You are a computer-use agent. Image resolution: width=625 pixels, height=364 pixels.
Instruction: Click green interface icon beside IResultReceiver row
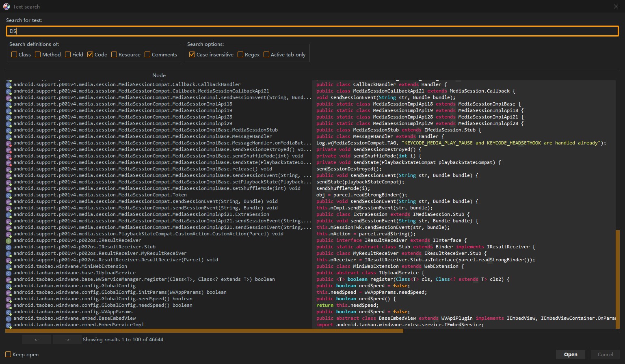(x=9, y=241)
